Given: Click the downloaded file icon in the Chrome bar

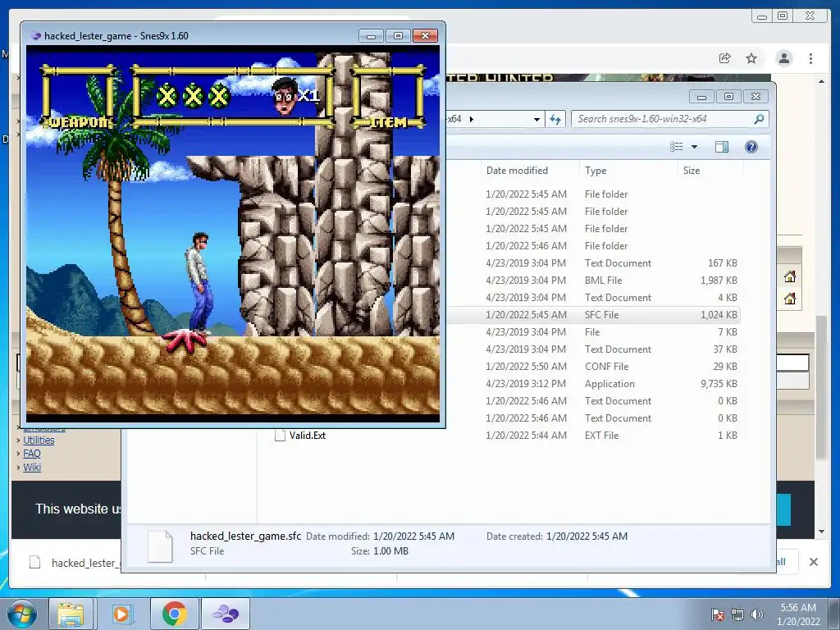Looking at the screenshot, I should [34, 563].
